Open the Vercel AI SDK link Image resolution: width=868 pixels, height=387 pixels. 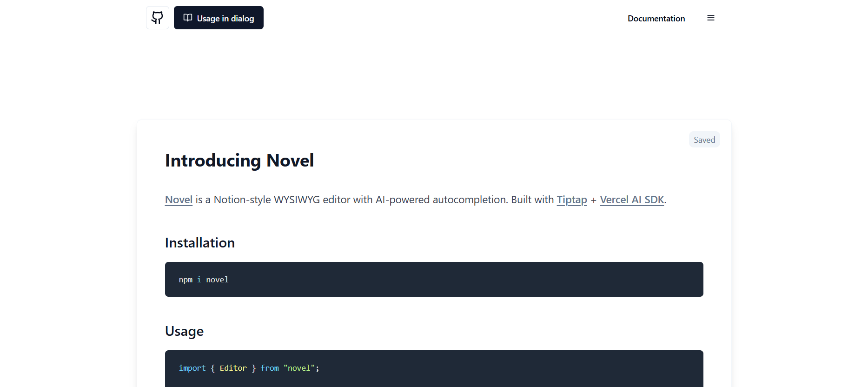(632, 200)
